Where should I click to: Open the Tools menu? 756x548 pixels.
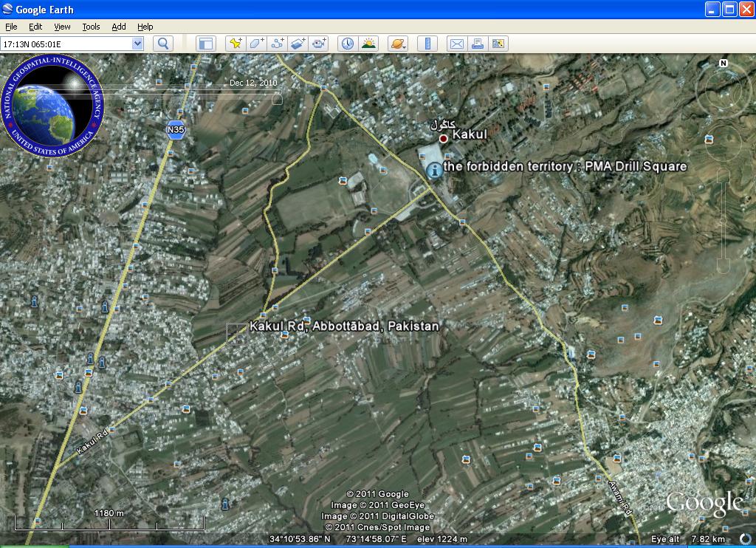(x=91, y=27)
